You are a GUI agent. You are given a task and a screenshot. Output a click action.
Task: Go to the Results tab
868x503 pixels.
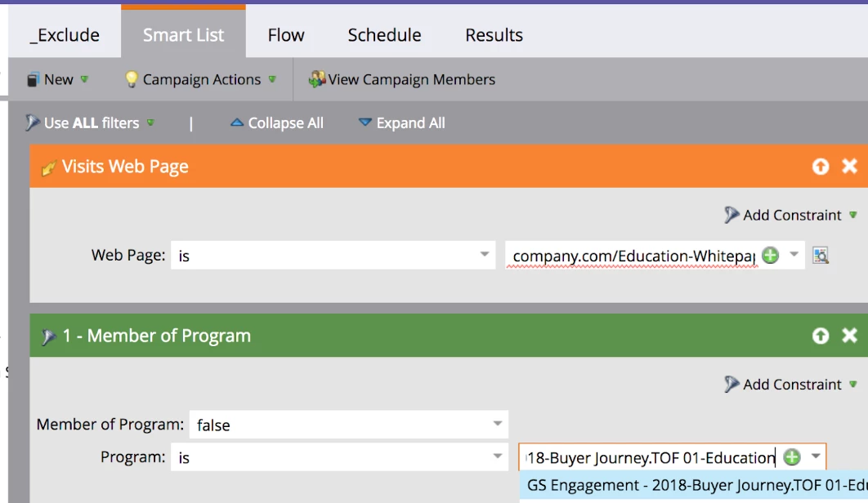point(494,35)
